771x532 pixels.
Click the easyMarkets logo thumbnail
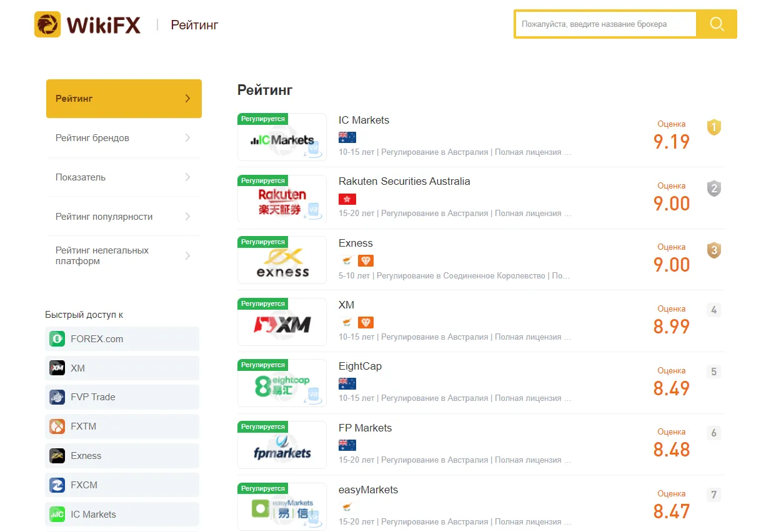pyautogui.click(x=282, y=506)
